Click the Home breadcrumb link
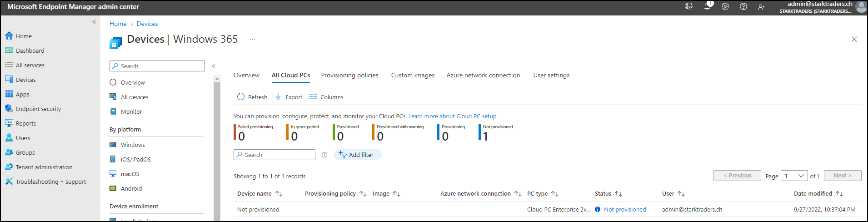This screenshot has width=868, height=222. pyautogui.click(x=118, y=24)
